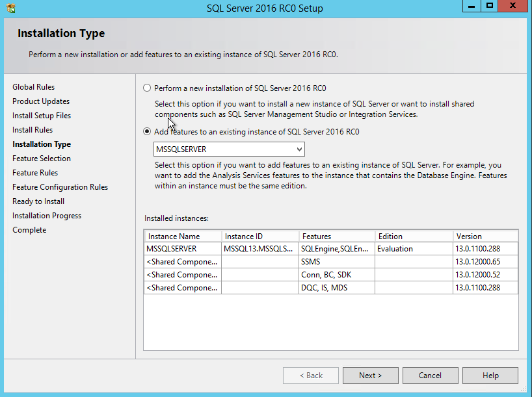The height and width of the screenshot is (397, 532).
Task: Click the DQC, IS, MDS cell
Action: coord(337,287)
